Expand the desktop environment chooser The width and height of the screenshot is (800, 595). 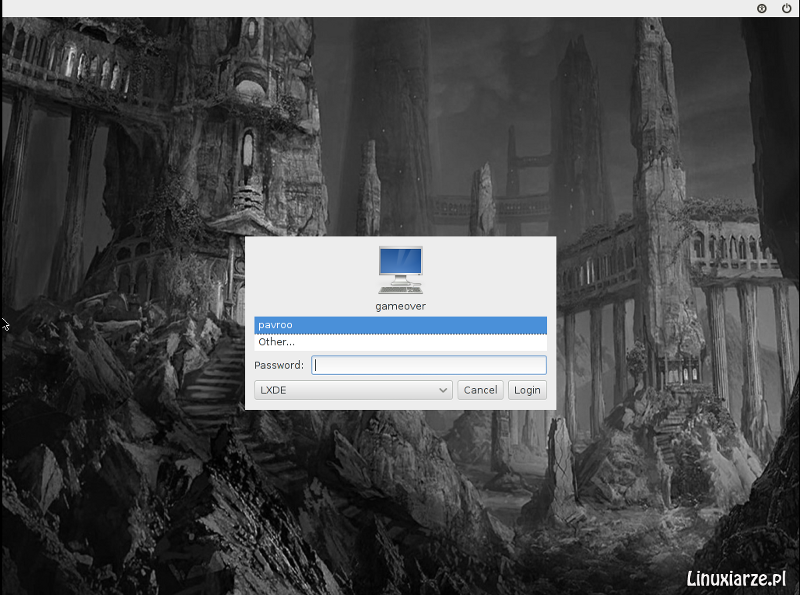[x=353, y=390]
